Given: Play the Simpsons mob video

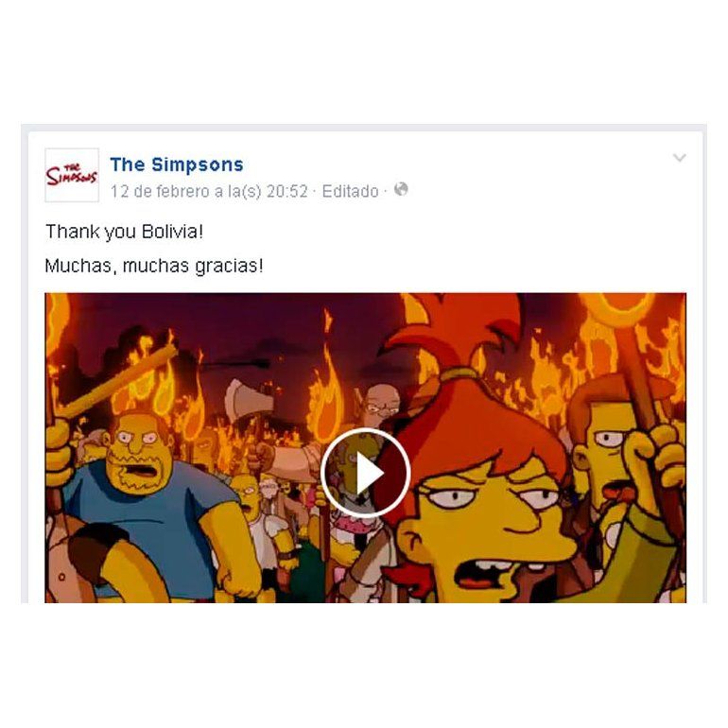Looking at the screenshot, I should (365, 473).
